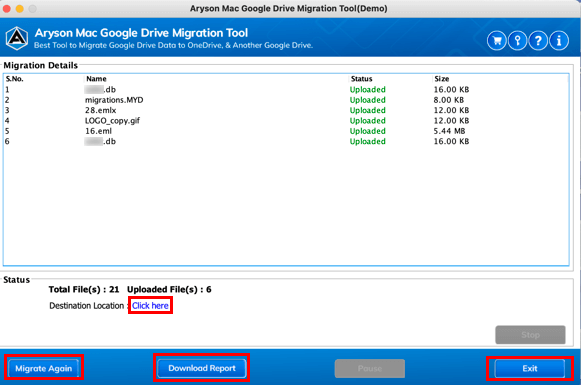Click Uploaded status of migrations.MYD row
The image size is (581, 385).
click(368, 100)
